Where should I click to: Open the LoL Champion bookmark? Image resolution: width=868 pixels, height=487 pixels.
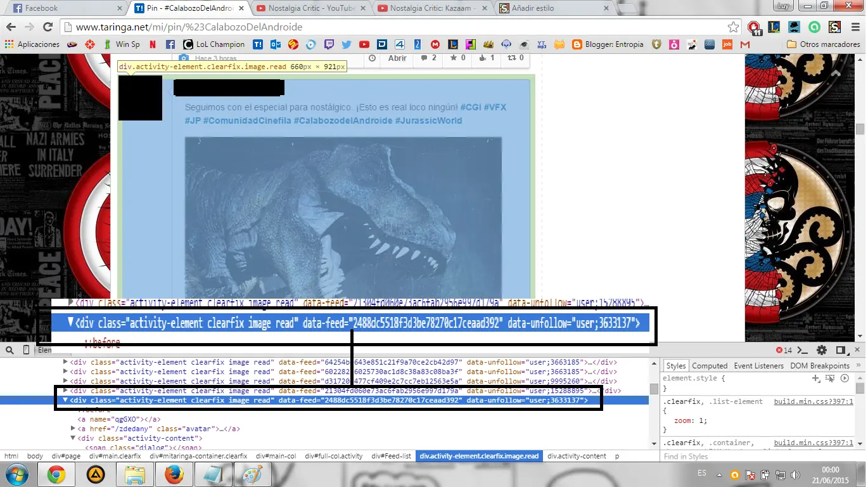point(214,44)
